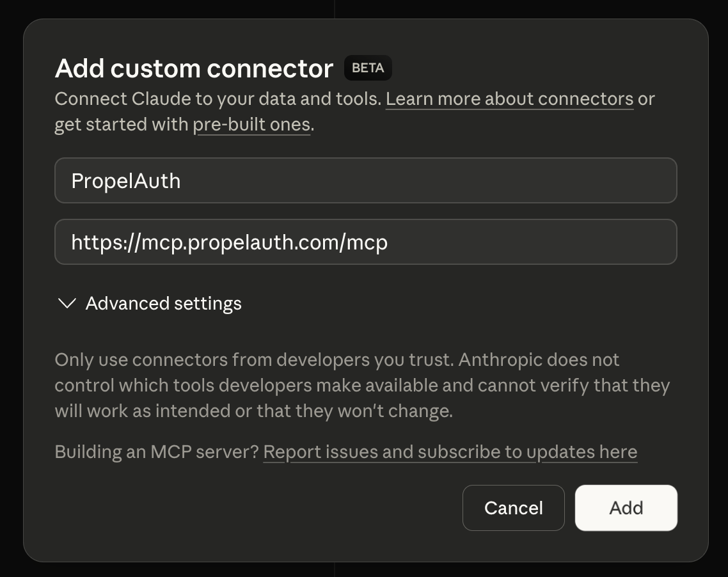This screenshot has width=728, height=577.
Task: Click the "Add custom connector" dialog title
Action: pyautogui.click(x=194, y=68)
